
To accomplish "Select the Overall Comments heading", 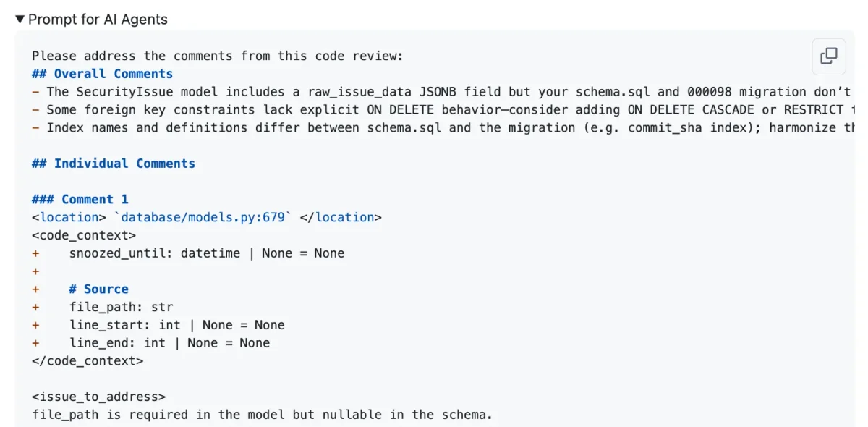I will tap(101, 73).
